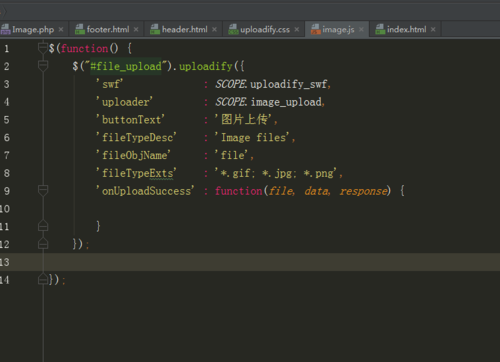
Task: Select the image.js tab
Action: [338, 29]
